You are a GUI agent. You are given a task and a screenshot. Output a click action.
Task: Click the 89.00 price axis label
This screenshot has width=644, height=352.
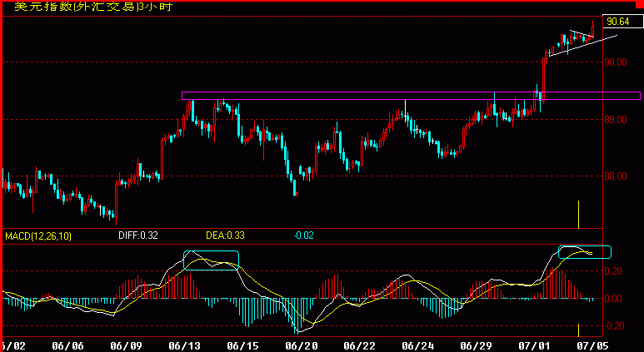pyautogui.click(x=616, y=119)
